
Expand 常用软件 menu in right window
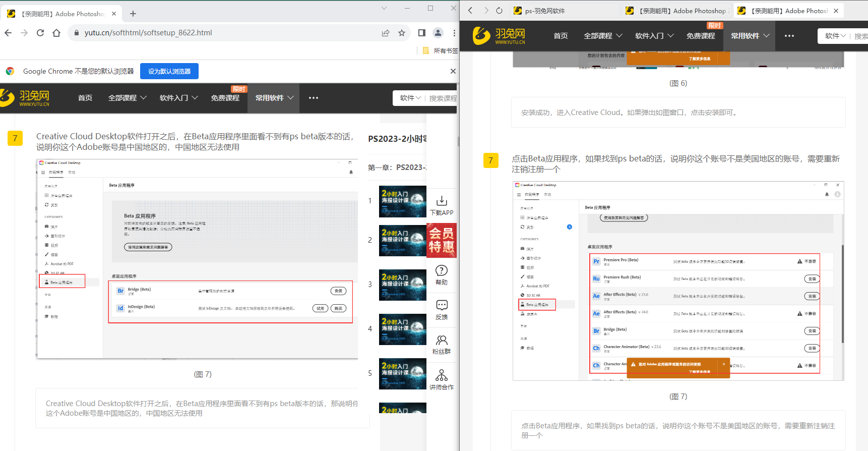[750, 36]
